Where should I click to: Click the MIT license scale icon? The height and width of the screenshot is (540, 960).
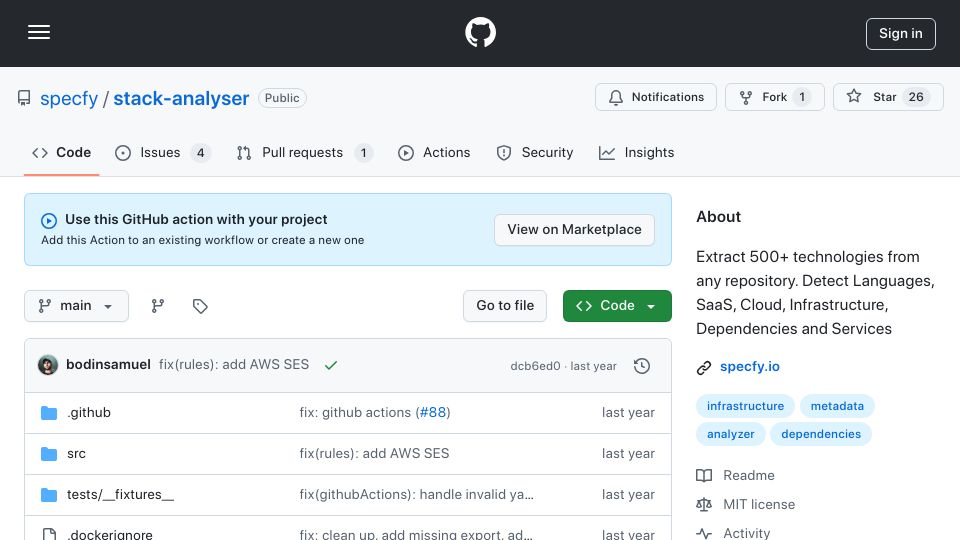[x=704, y=504]
